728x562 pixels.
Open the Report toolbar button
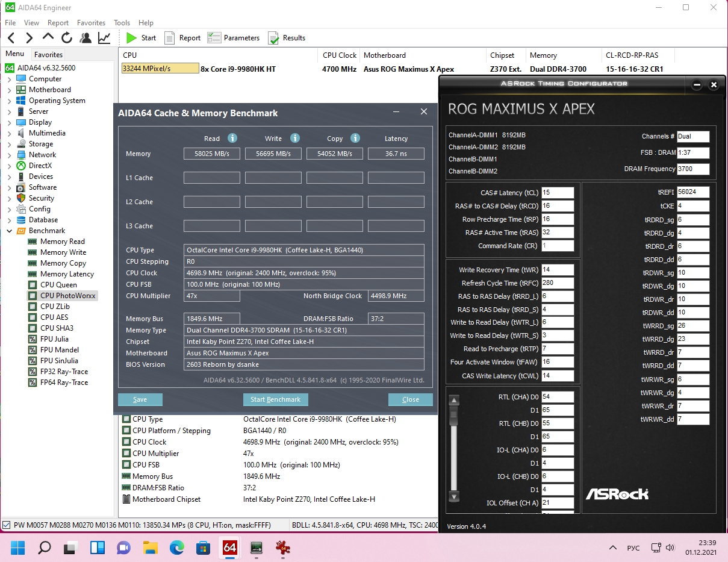182,38
